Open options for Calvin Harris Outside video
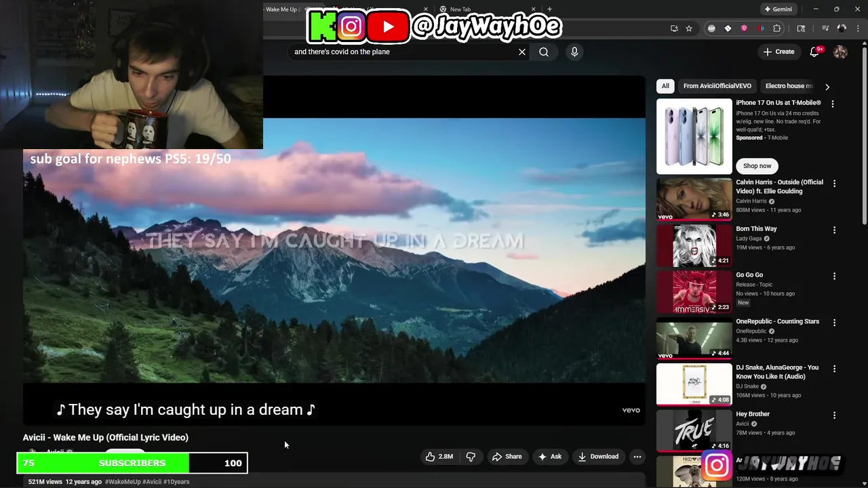This screenshot has width=868, height=488. click(x=834, y=184)
